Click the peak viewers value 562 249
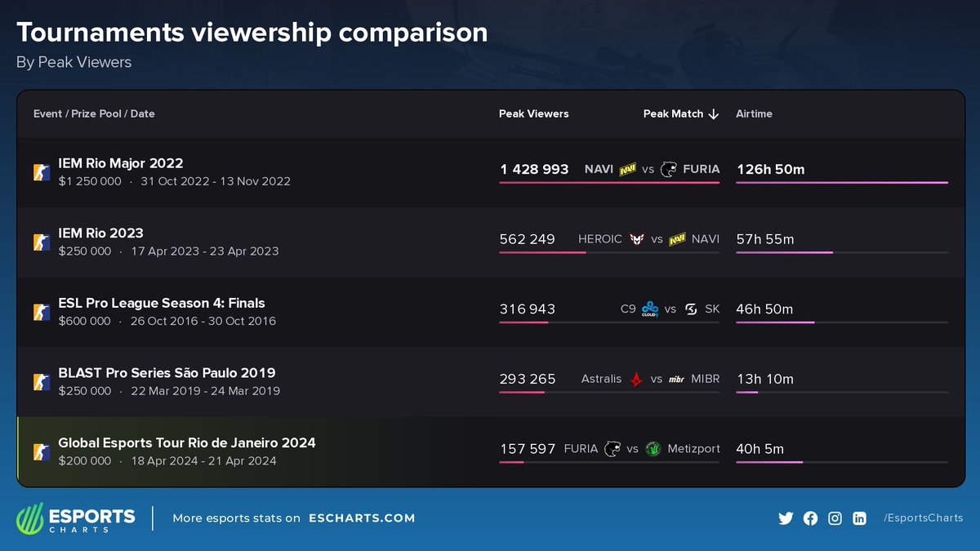 tap(527, 239)
